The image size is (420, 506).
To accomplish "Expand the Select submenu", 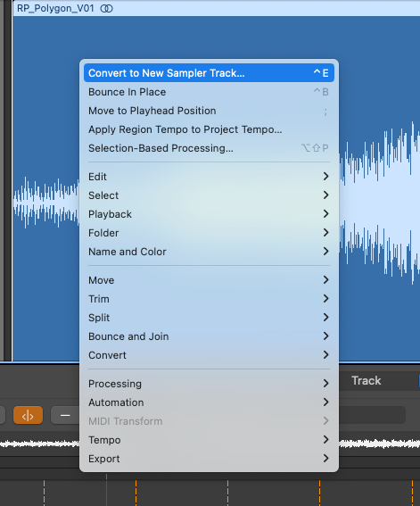I will coord(209,195).
